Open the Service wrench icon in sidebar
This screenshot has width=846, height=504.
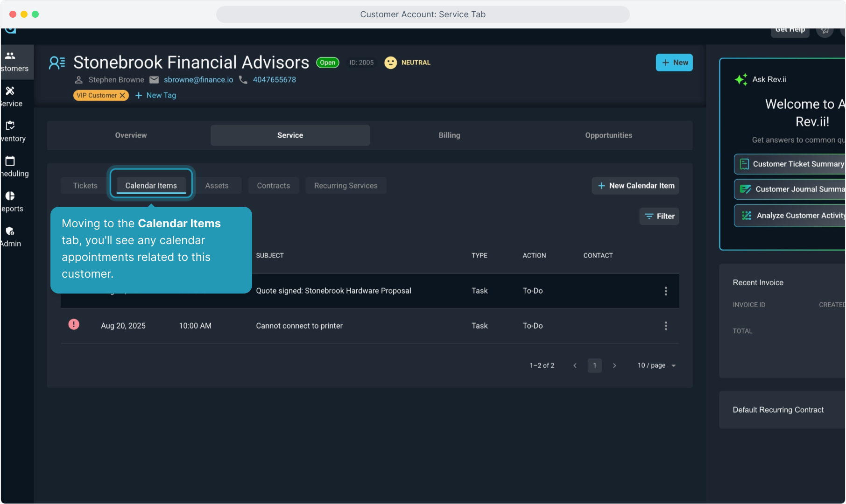(x=10, y=91)
